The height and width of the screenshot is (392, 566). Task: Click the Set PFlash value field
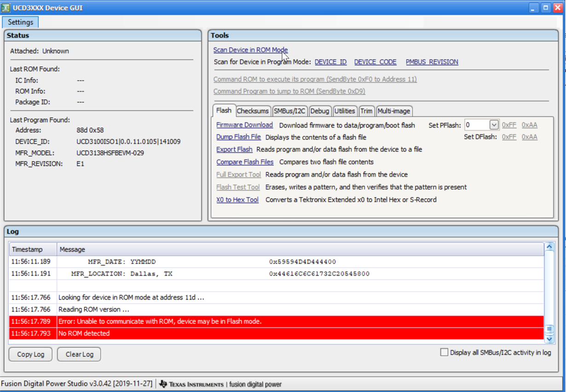pos(476,125)
